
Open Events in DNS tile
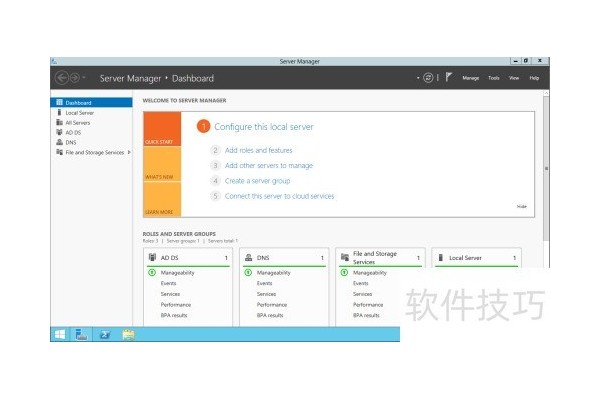point(264,284)
